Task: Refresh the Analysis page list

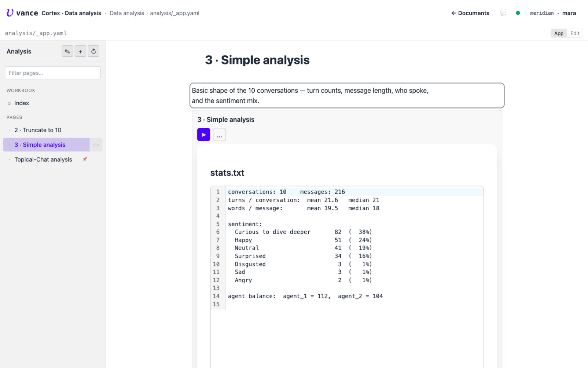Action: click(x=94, y=52)
